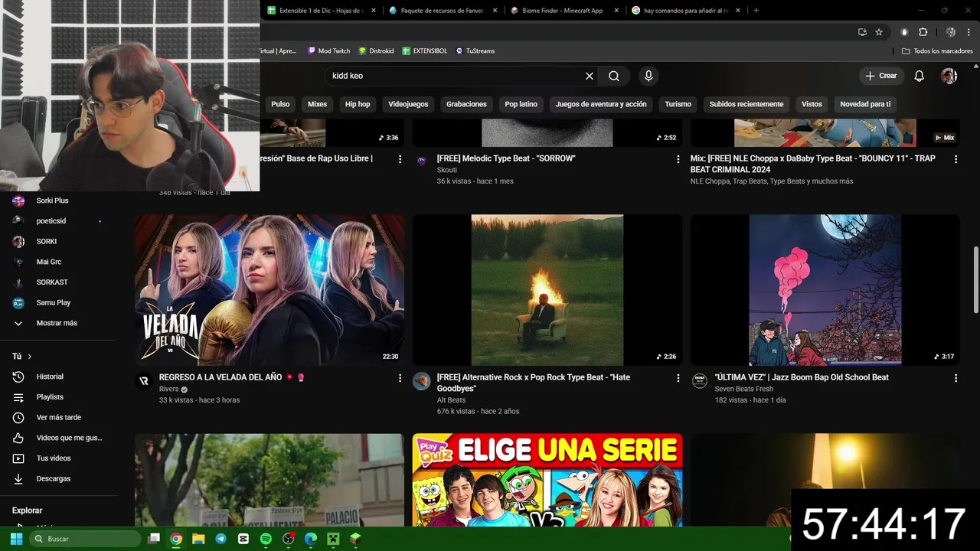
Task: Select the Grabaciones filter chip
Action: pos(466,104)
